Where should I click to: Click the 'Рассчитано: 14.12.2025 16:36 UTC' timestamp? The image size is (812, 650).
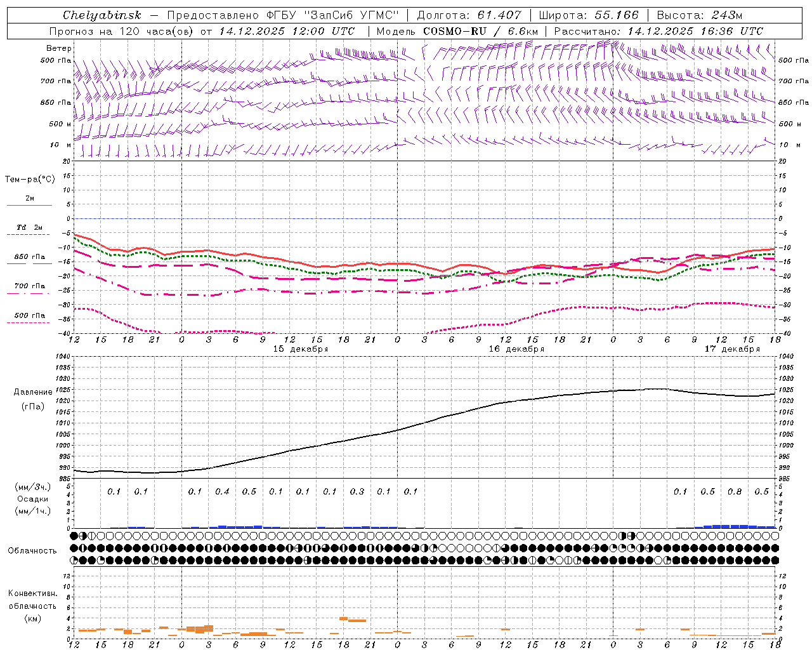coord(658,31)
